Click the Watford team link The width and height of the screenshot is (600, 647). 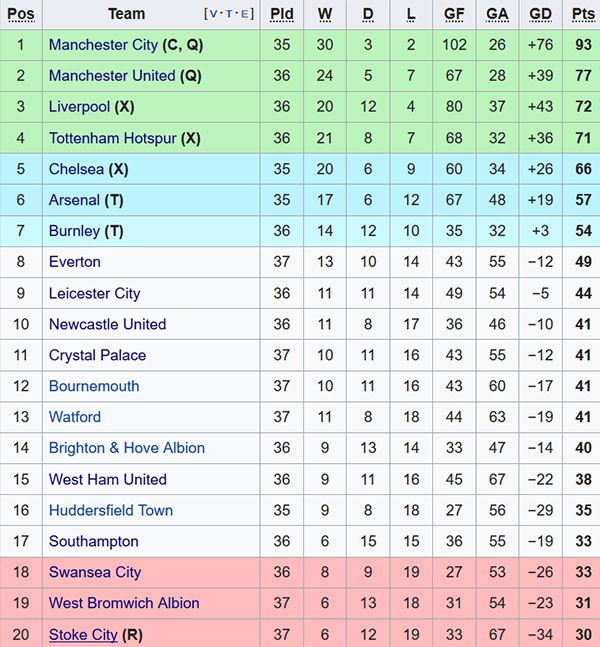click(x=74, y=417)
